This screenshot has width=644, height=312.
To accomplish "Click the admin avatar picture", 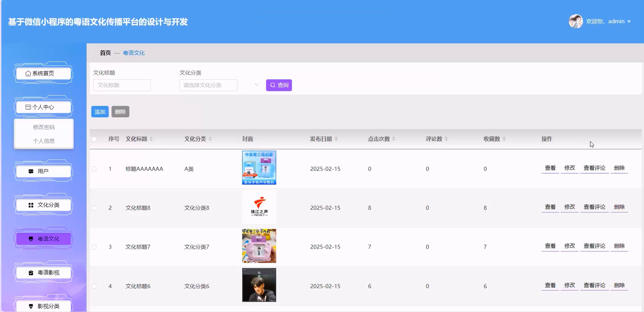I will (x=576, y=22).
